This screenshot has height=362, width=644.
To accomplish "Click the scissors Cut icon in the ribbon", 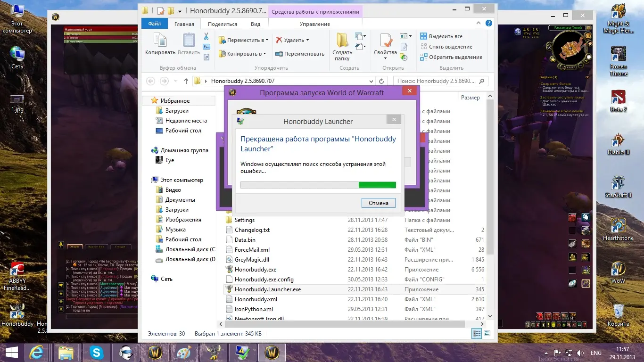I will 206,36.
